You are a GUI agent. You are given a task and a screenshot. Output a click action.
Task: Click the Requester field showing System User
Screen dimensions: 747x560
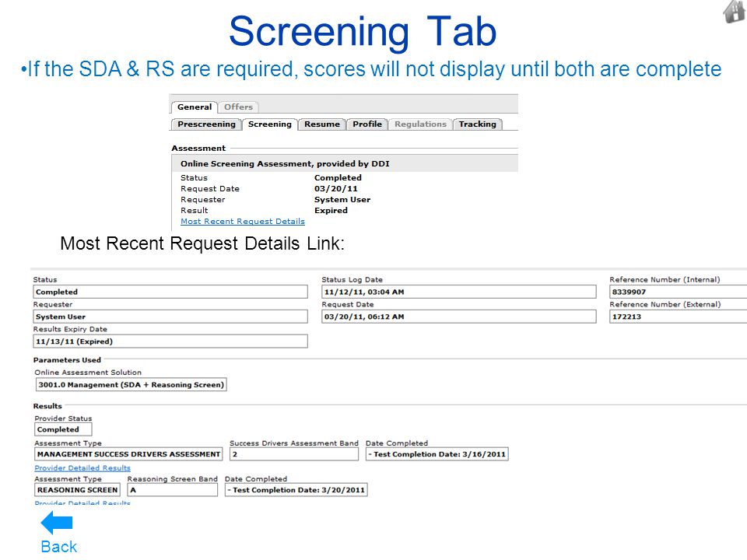(x=170, y=317)
